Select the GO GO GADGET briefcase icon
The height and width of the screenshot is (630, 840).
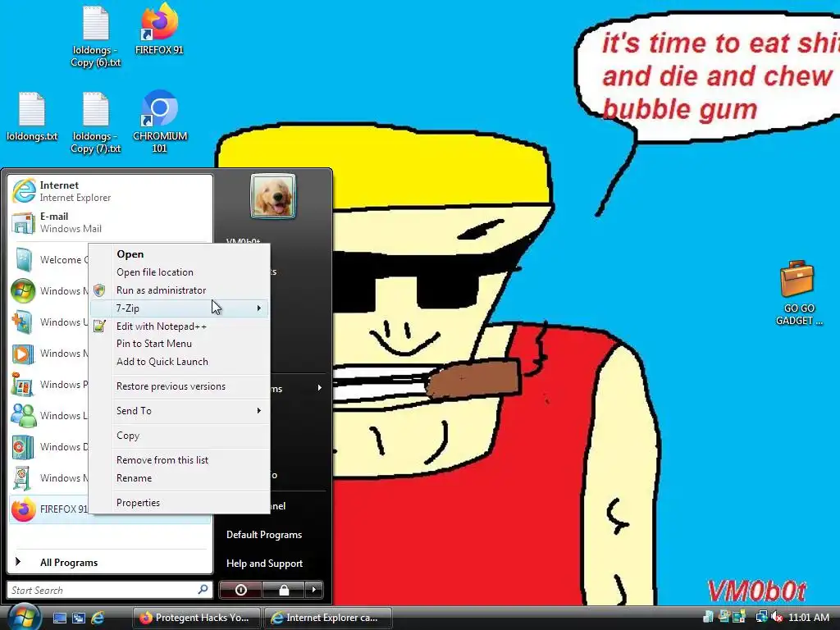(x=798, y=293)
